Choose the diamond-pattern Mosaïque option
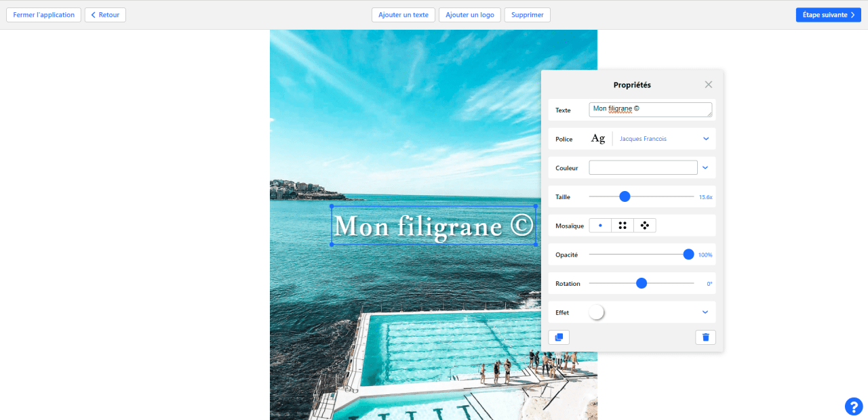The height and width of the screenshot is (420, 868). [x=645, y=226]
